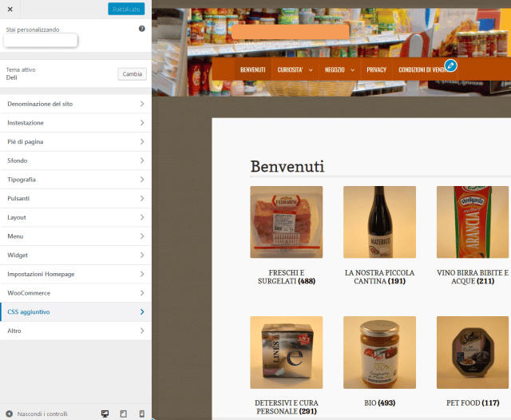Viewport: 511px width, 420px height.
Task: Click the Cambia theme button
Action: point(132,74)
